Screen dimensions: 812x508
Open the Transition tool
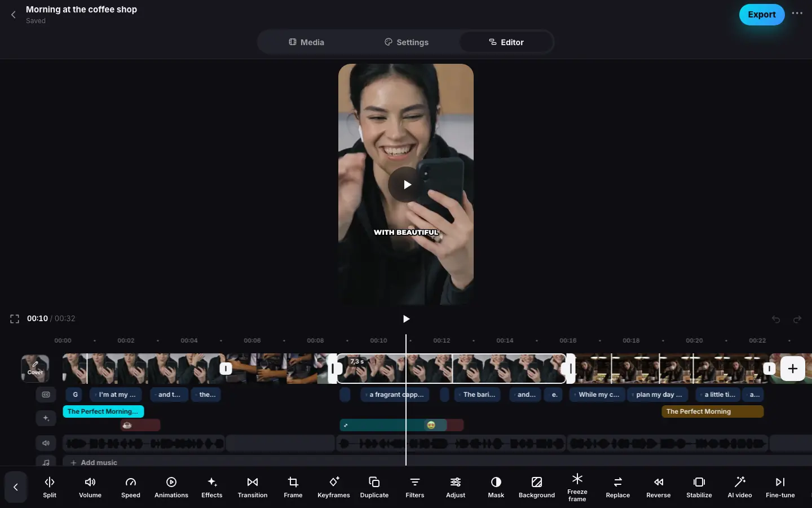pyautogui.click(x=253, y=487)
